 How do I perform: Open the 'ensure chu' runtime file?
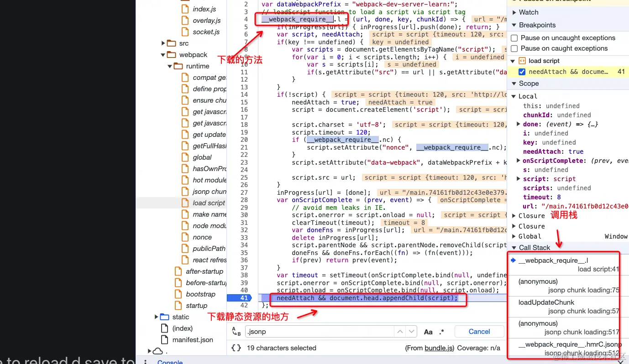pos(210,100)
